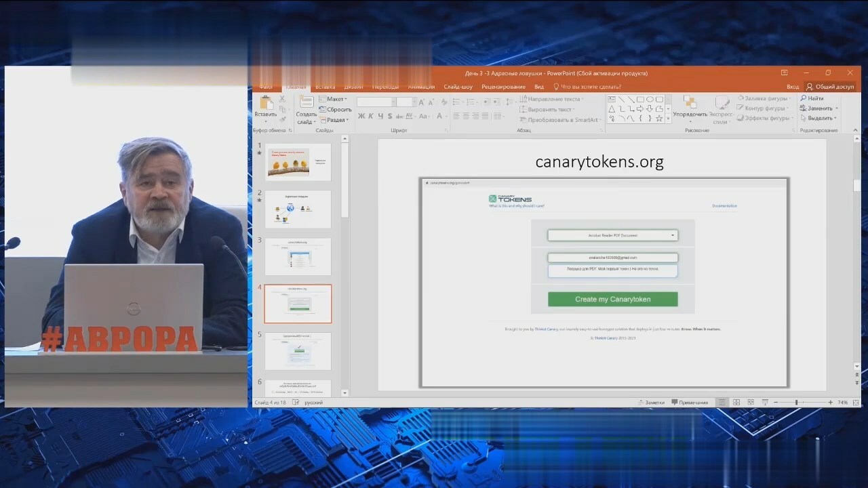Click the Paste (Вставить) clipboard icon
Image resolution: width=868 pixels, height=488 pixels.
266,104
